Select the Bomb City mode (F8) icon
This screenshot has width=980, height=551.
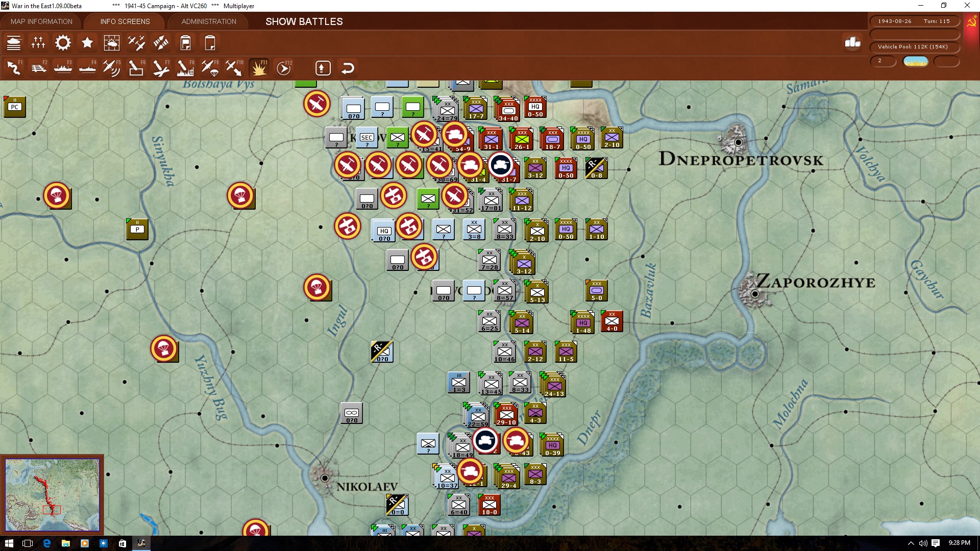[x=185, y=68]
